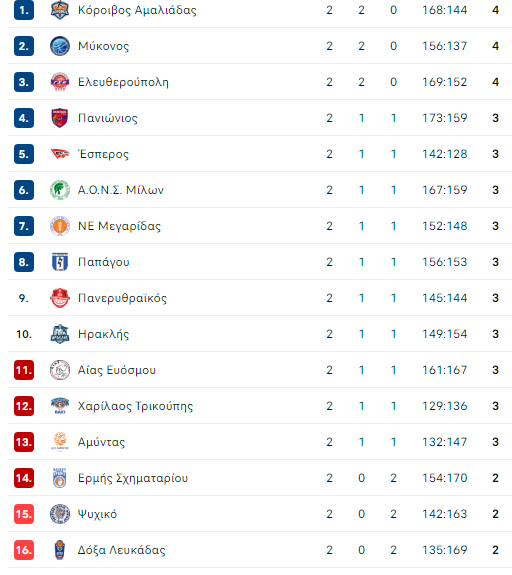The width and height of the screenshot is (512, 575).
Task: Click the Πανιώνιος shield logo
Action: pos(60,118)
